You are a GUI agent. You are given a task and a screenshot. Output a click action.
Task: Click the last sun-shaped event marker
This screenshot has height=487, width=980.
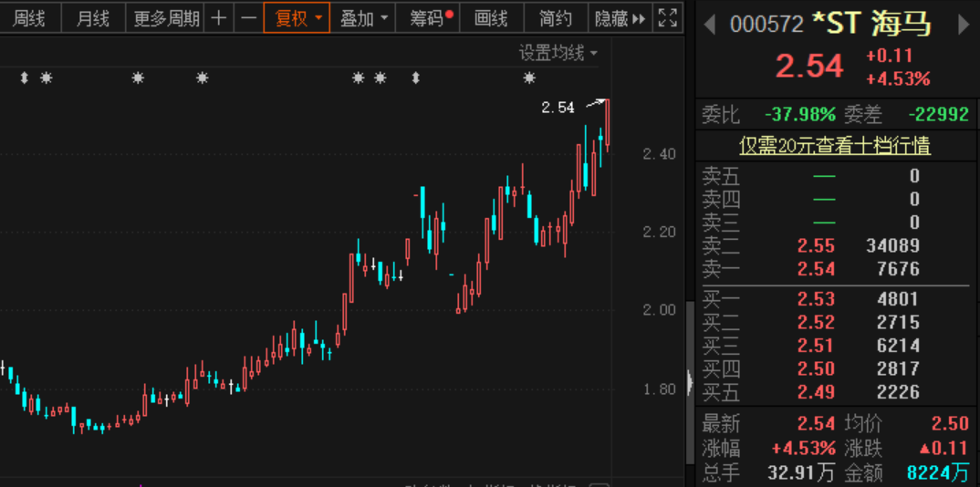pos(529,78)
